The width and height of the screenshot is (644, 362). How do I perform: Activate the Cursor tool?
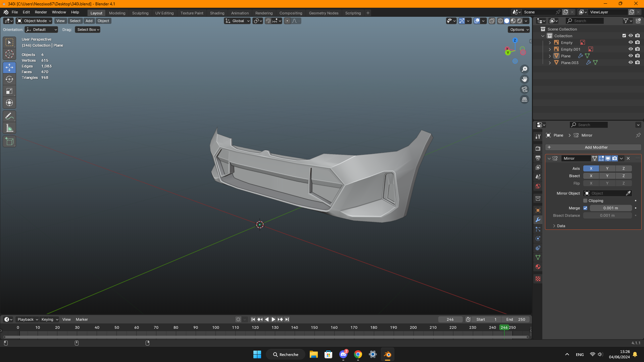[x=9, y=54]
